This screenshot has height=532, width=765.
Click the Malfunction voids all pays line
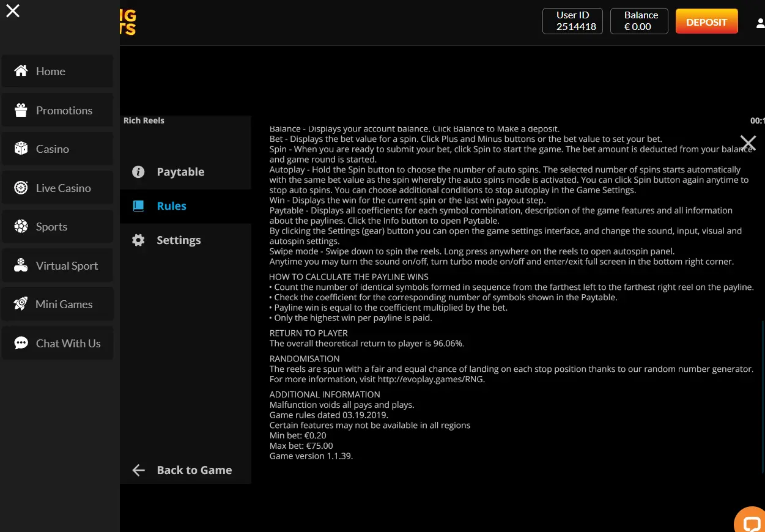click(x=342, y=405)
